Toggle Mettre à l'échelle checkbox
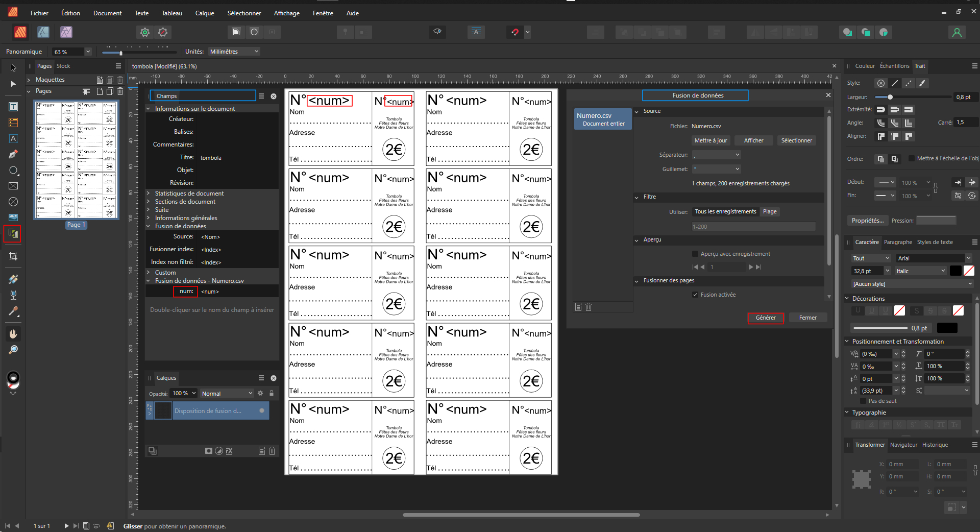The height and width of the screenshot is (532, 980). [912, 158]
